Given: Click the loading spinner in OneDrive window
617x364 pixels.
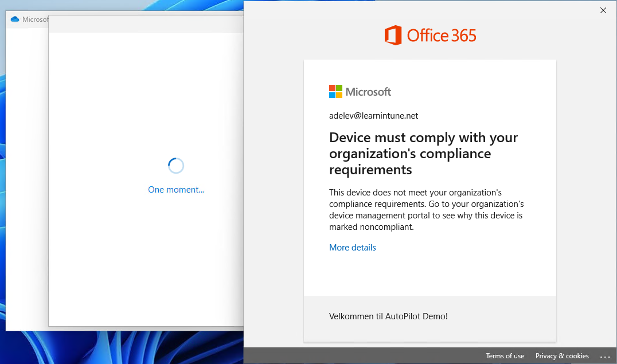Looking at the screenshot, I should tap(176, 166).
